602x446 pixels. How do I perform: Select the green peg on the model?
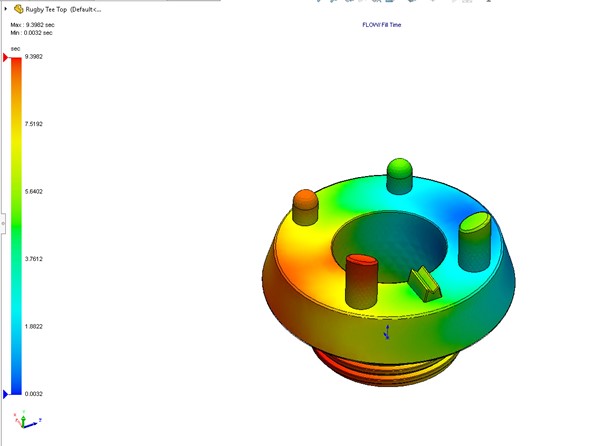pyautogui.click(x=400, y=171)
